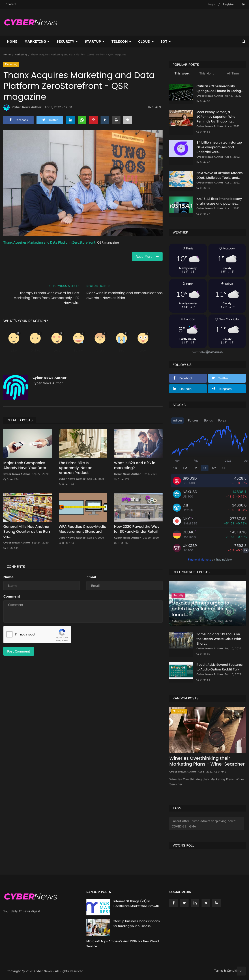Share article on Pinterest icon

tap(93, 120)
